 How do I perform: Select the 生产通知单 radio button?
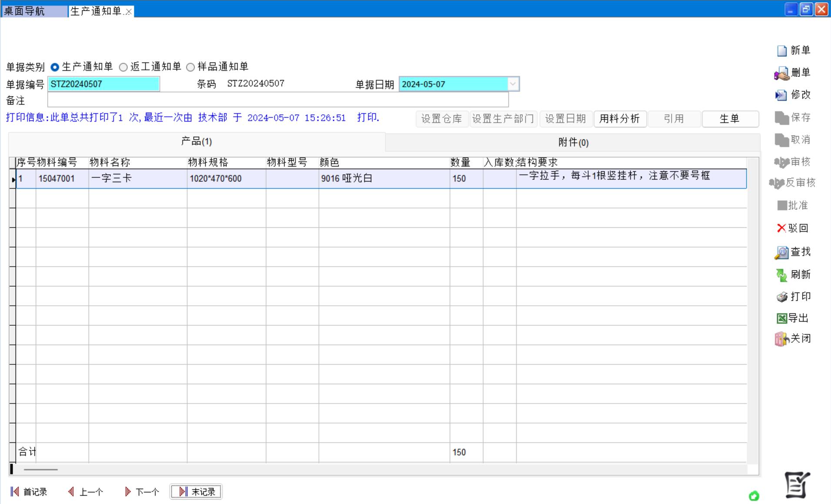(55, 67)
